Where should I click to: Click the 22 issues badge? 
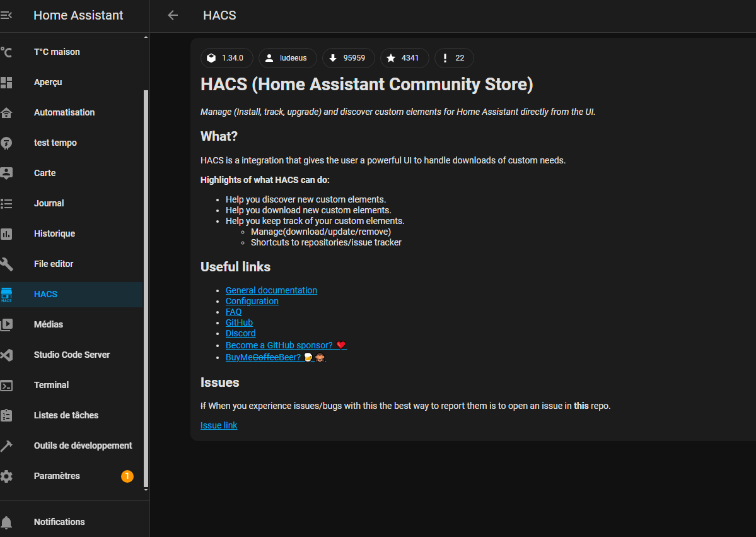coord(453,57)
